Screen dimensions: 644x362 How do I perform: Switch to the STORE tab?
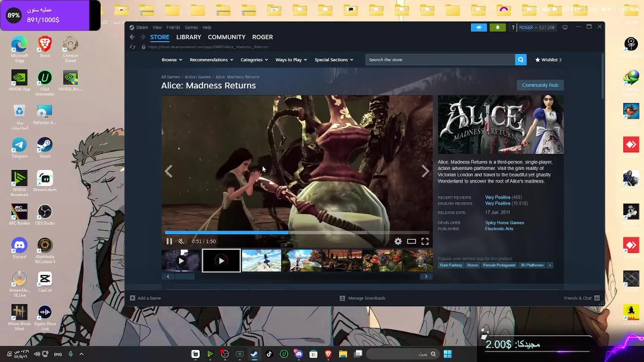click(159, 37)
